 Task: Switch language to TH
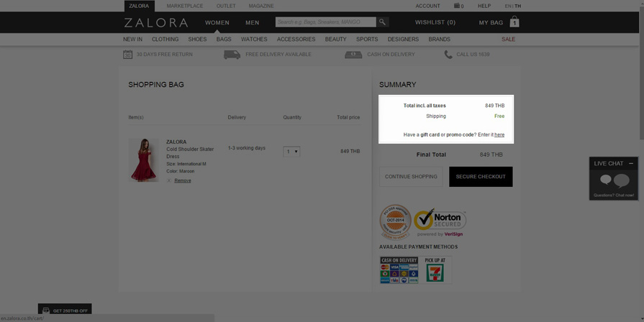(x=518, y=6)
